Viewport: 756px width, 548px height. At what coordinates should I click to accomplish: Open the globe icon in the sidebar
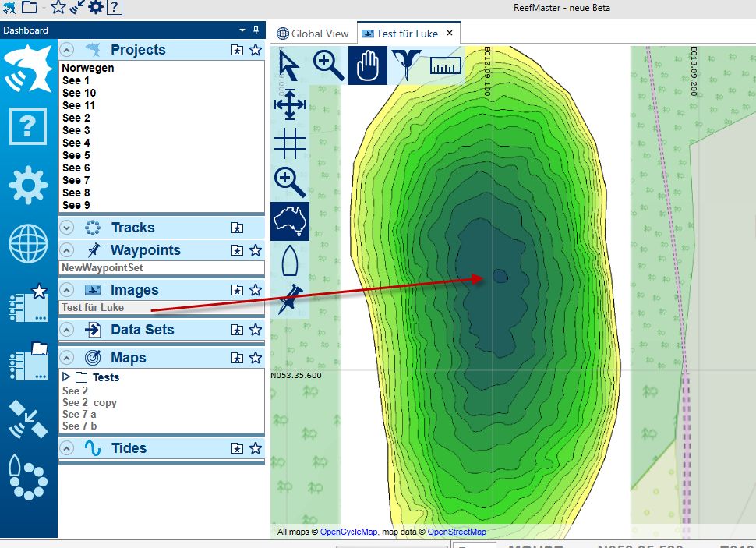pyautogui.click(x=28, y=243)
